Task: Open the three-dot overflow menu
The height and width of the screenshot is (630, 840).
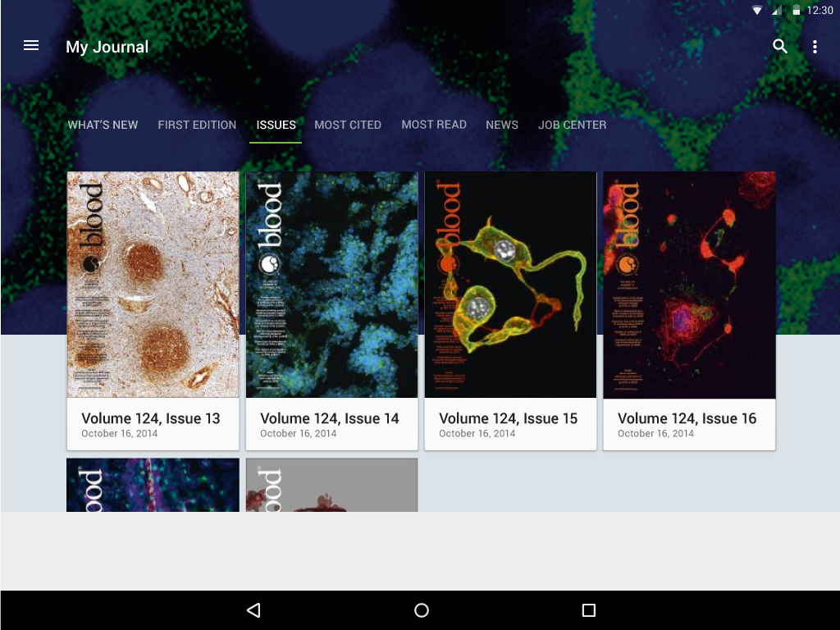Action: [x=815, y=47]
